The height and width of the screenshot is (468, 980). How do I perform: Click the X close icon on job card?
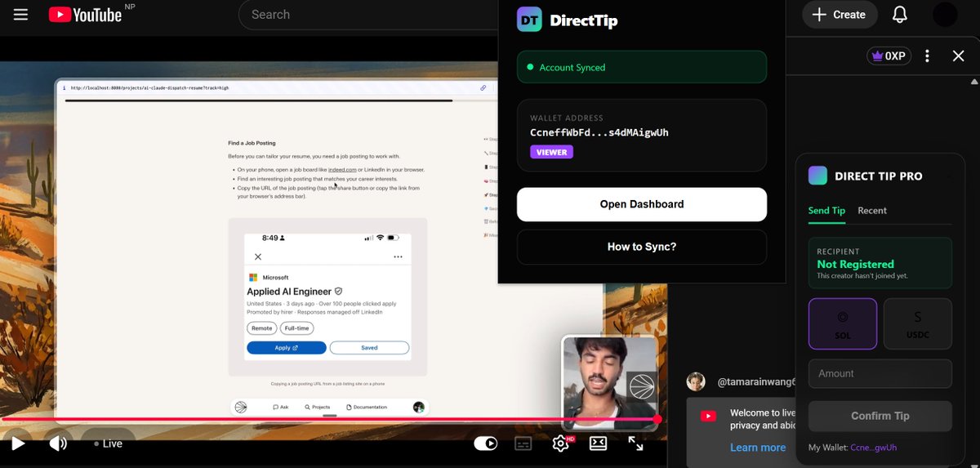click(x=258, y=256)
